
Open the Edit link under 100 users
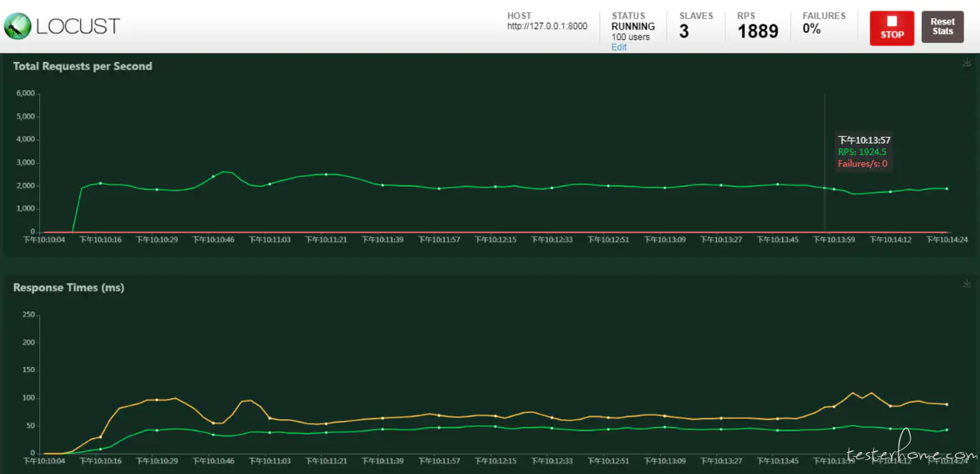(x=619, y=47)
